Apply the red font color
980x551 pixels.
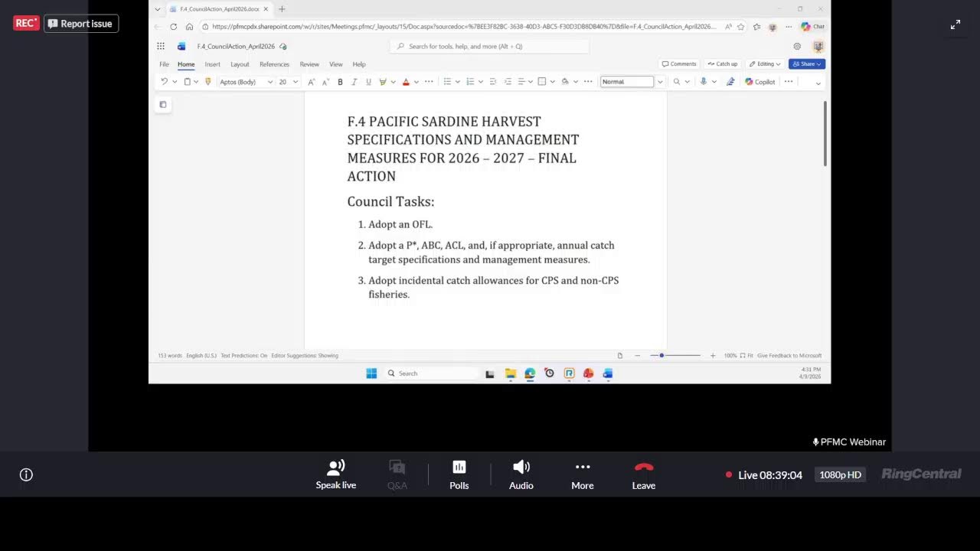click(x=406, y=82)
